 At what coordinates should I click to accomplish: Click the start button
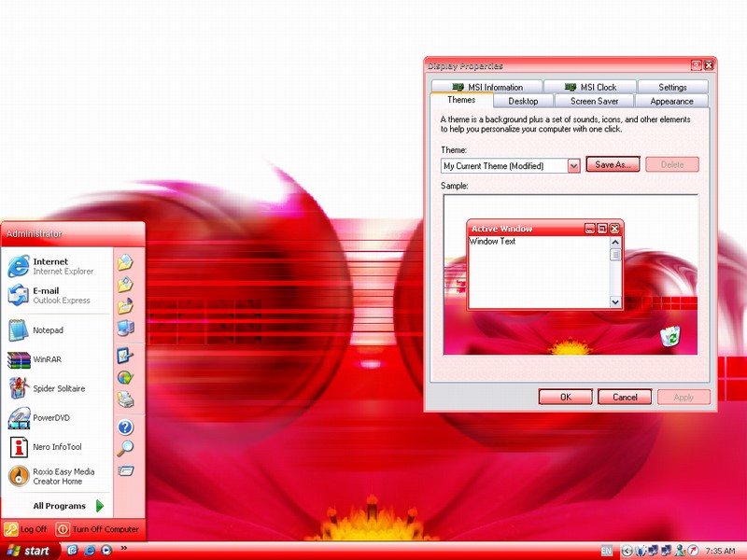(30, 551)
